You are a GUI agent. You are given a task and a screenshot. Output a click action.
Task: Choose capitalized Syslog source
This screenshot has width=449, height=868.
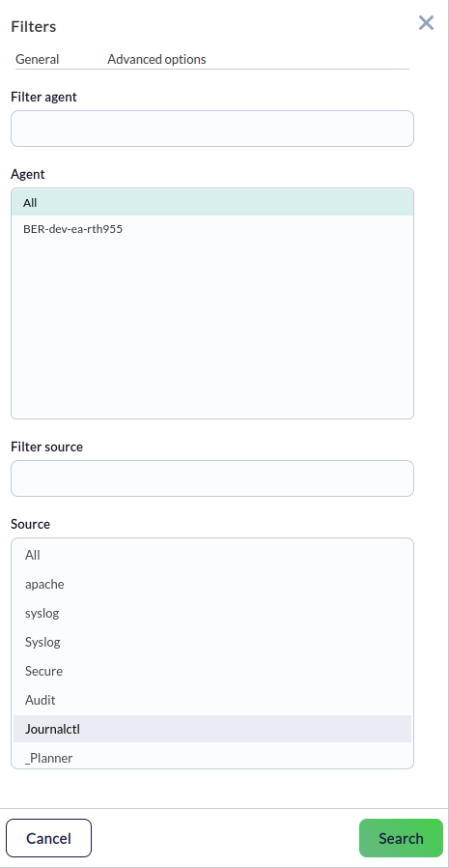pos(212,642)
